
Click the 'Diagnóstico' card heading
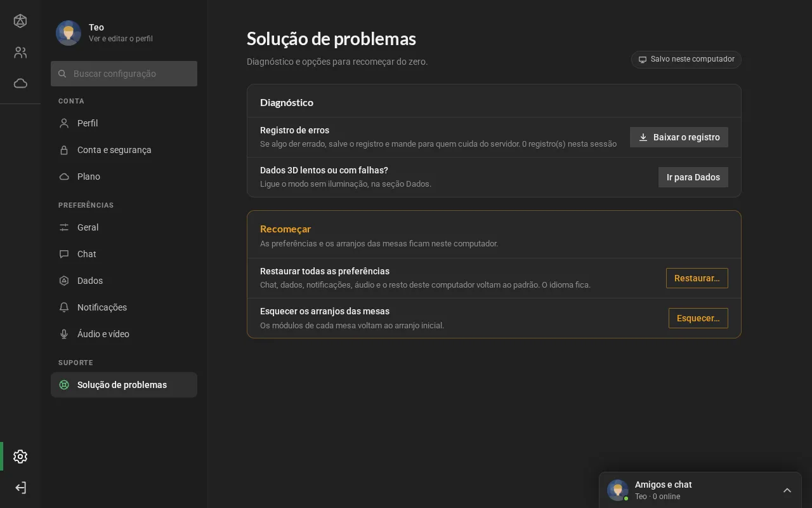287,102
